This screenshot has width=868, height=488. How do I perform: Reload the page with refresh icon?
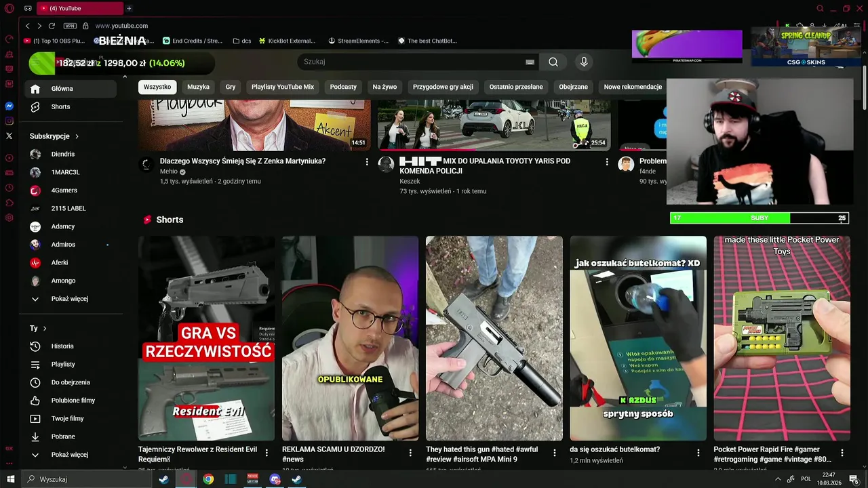click(x=52, y=26)
